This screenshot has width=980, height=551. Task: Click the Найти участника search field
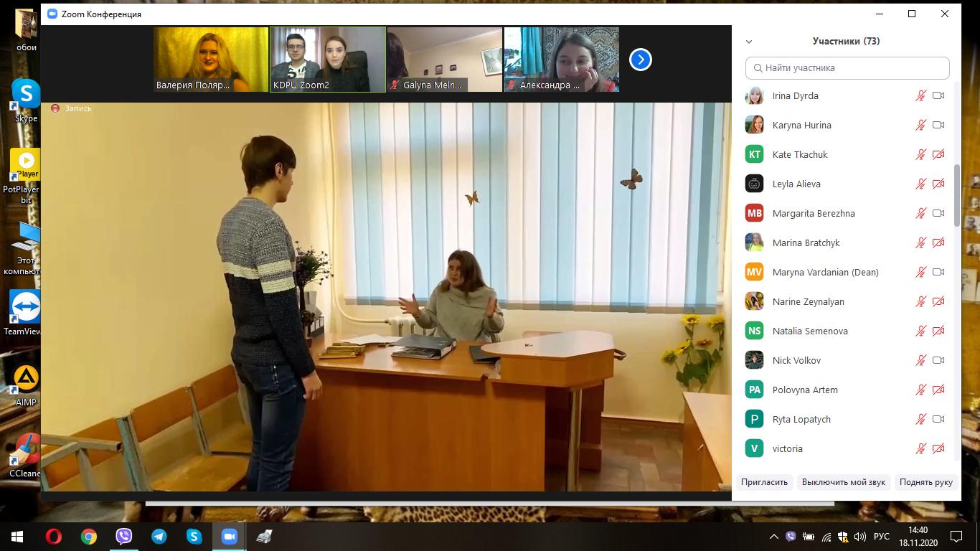[847, 68]
